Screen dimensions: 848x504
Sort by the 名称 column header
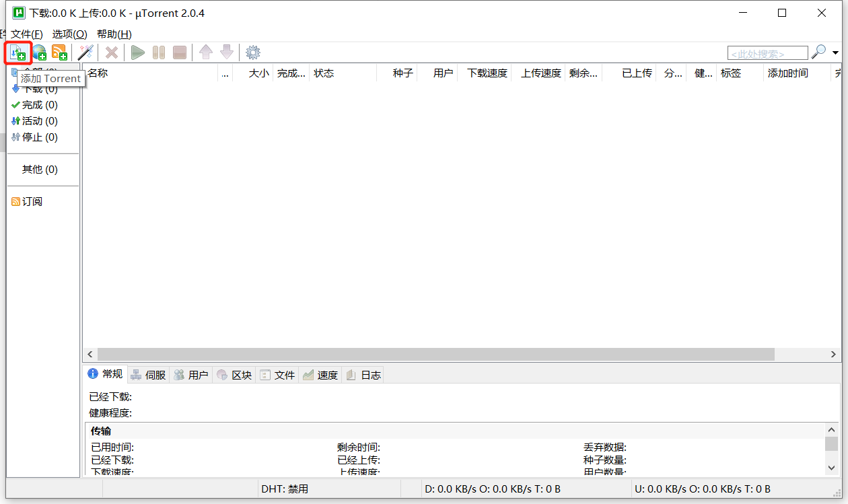(x=150, y=73)
